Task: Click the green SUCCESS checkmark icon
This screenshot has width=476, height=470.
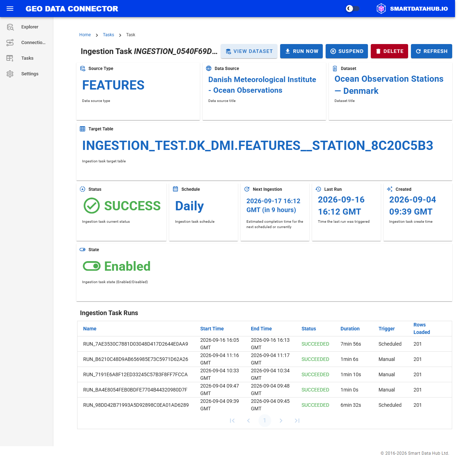Action: click(x=92, y=206)
